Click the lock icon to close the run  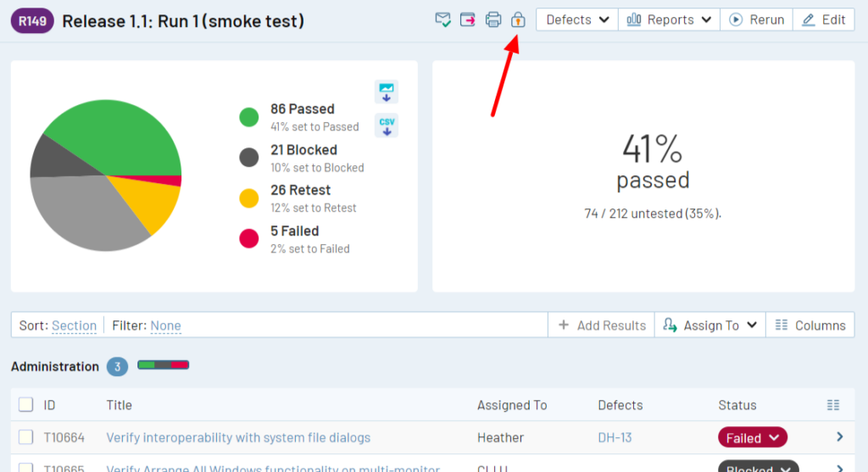point(518,19)
